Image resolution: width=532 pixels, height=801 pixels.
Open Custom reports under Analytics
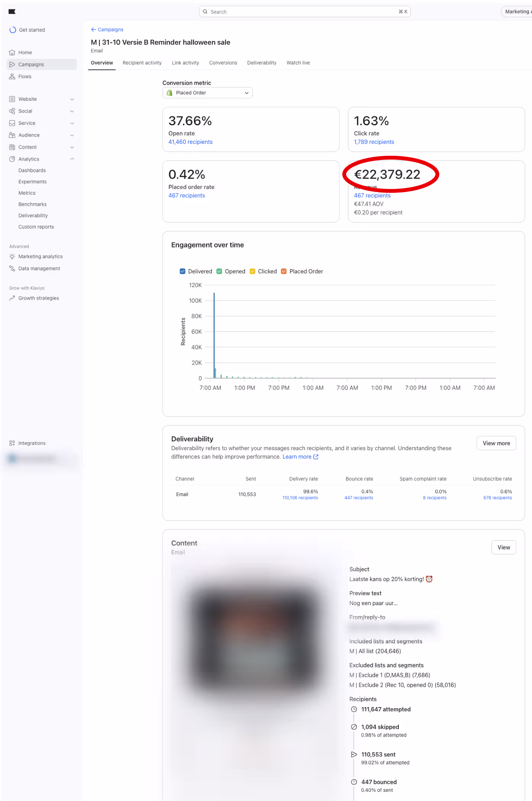pos(36,227)
